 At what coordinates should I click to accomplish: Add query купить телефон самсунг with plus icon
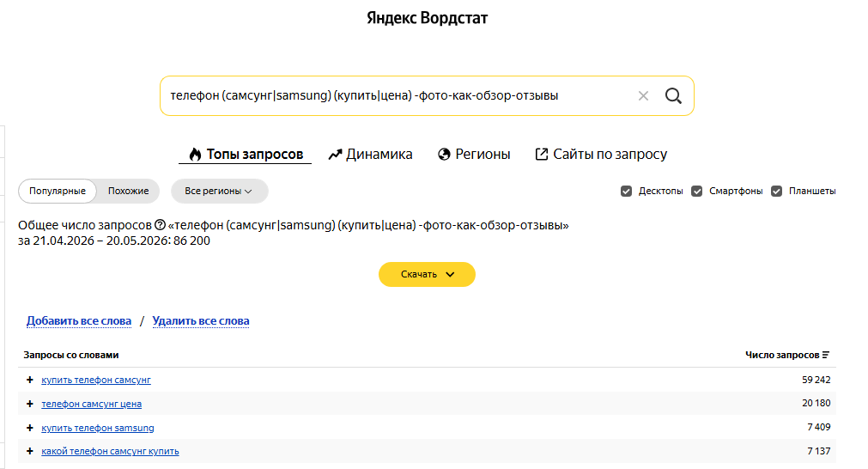click(30, 380)
